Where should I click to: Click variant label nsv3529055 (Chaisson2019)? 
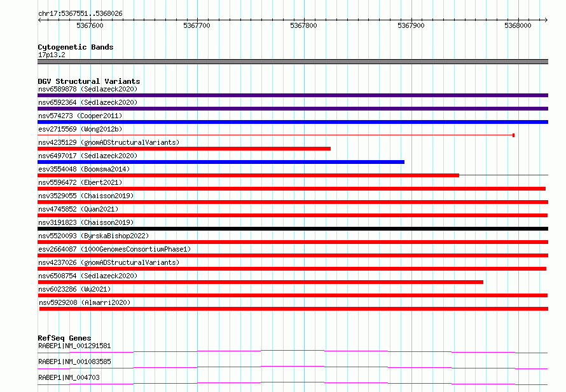coord(86,196)
